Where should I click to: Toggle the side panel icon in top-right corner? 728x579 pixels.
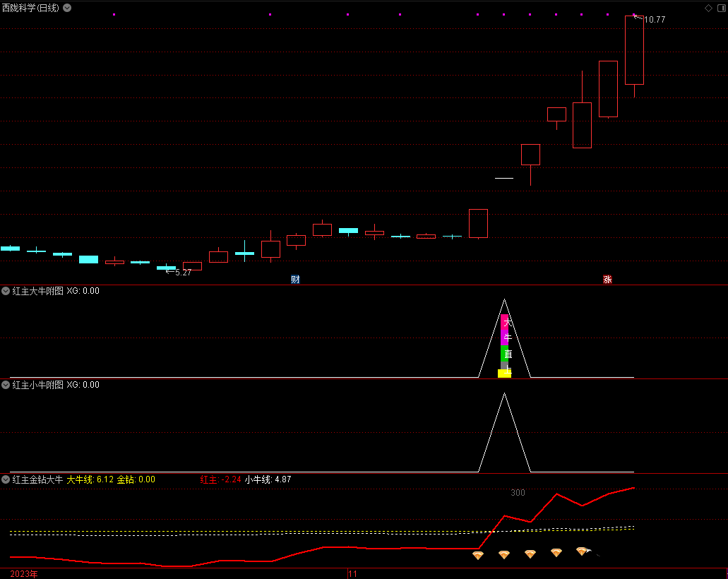point(721,8)
